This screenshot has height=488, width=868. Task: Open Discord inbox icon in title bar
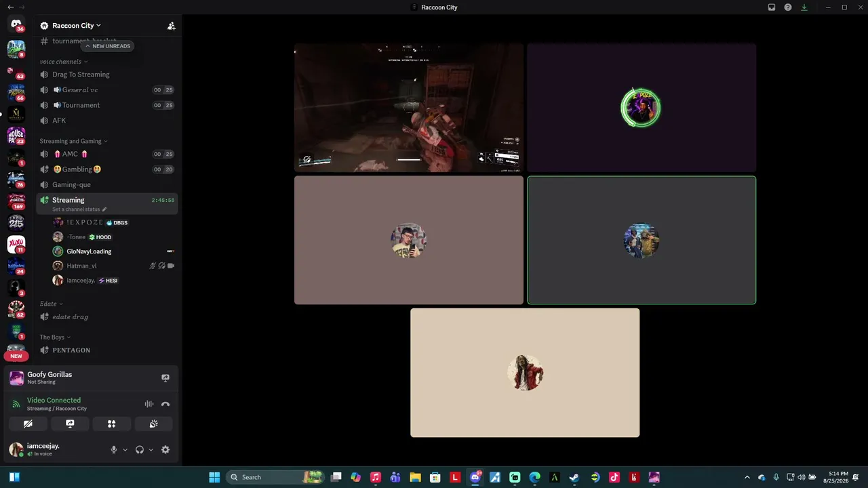(x=772, y=7)
